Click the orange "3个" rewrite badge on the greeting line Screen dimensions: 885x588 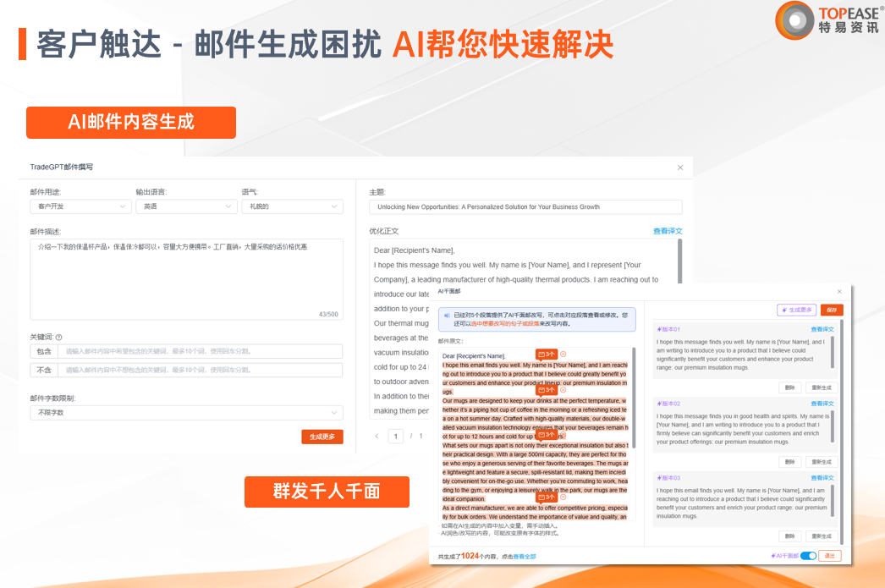tap(546, 355)
